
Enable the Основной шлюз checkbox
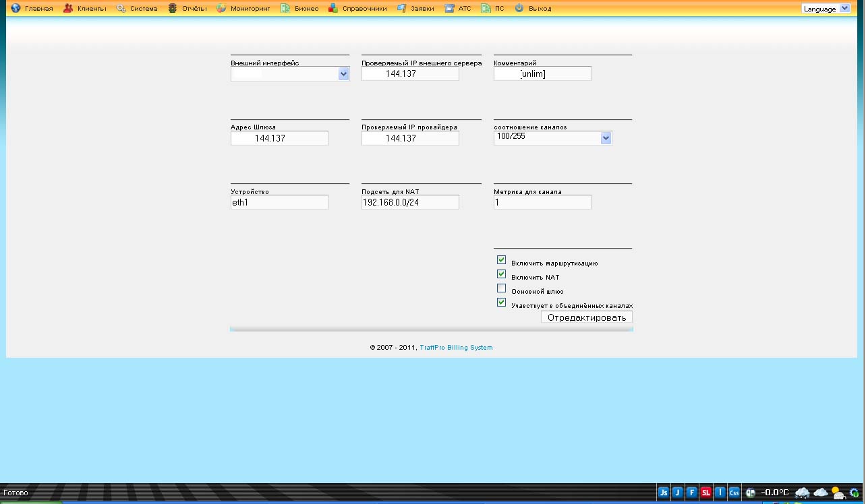(x=501, y=288)
